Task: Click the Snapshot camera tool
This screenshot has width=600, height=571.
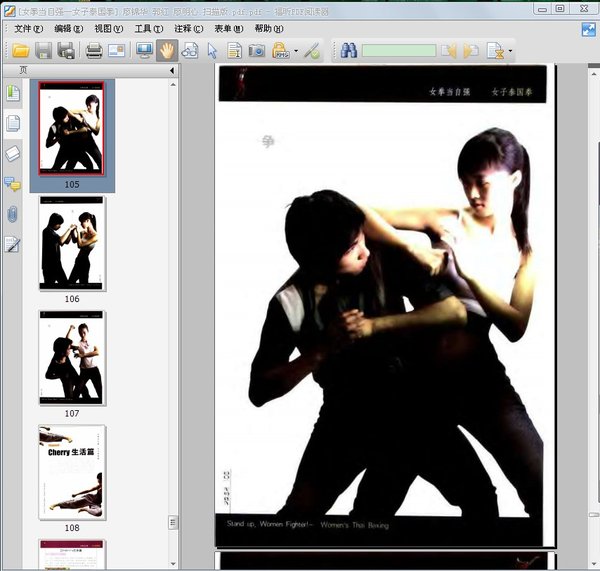Action: pos(257,50)
